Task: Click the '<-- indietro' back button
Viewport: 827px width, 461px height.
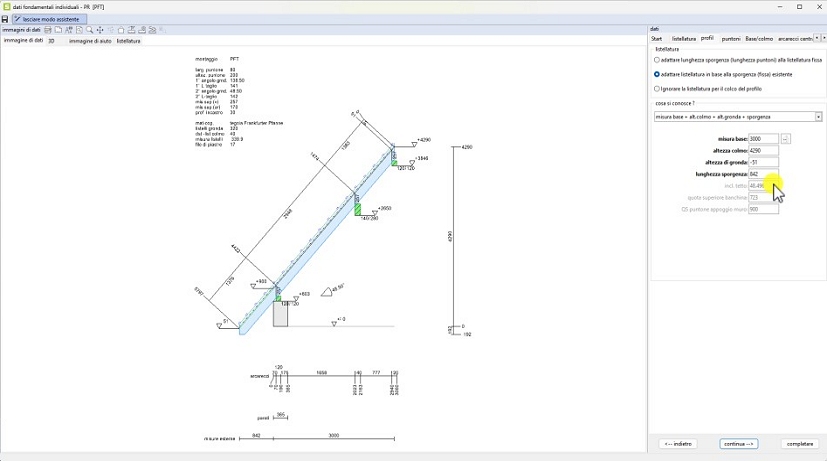Action: [679, 443]
